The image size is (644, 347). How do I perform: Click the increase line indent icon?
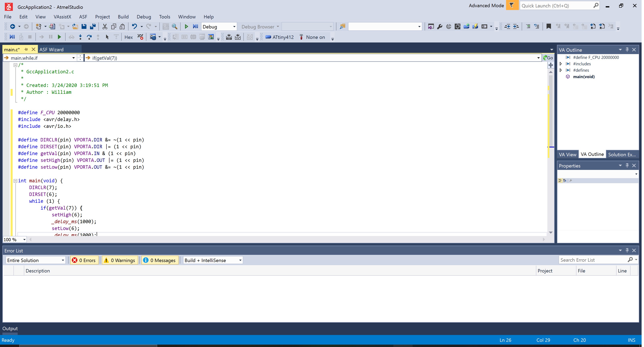pyautogui.click(x=516, y=26)
